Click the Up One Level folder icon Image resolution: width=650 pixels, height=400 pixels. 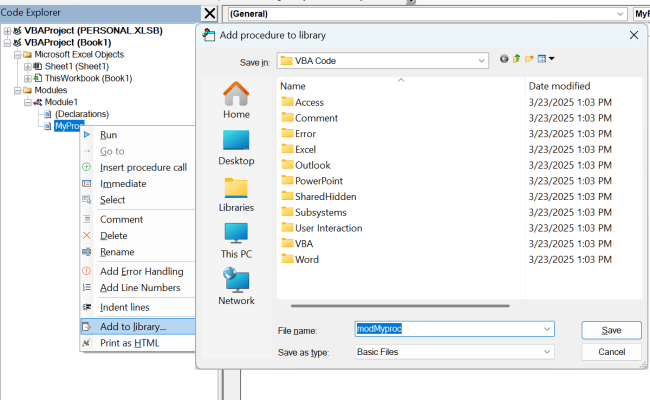point(517,59)
